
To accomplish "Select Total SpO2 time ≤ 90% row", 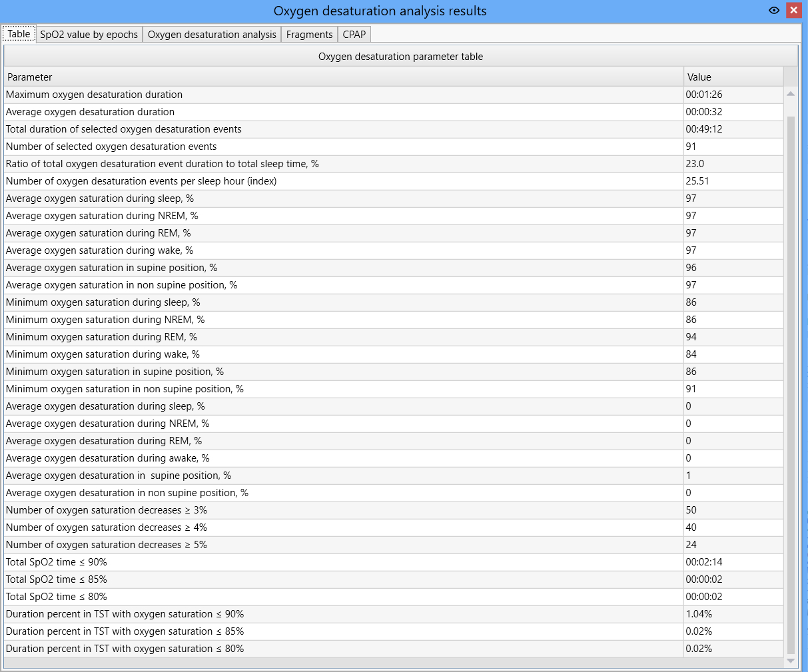I will click(394, 562).
